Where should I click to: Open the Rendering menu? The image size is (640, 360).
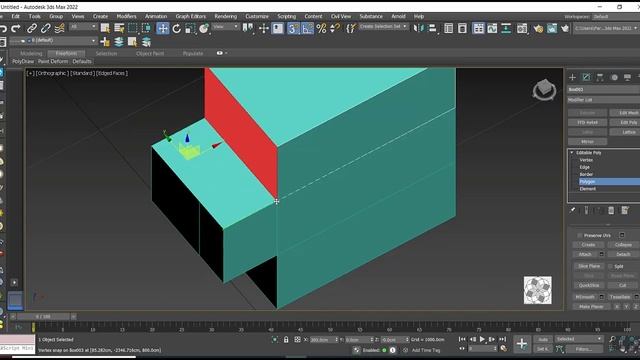[x=226, y=16]
